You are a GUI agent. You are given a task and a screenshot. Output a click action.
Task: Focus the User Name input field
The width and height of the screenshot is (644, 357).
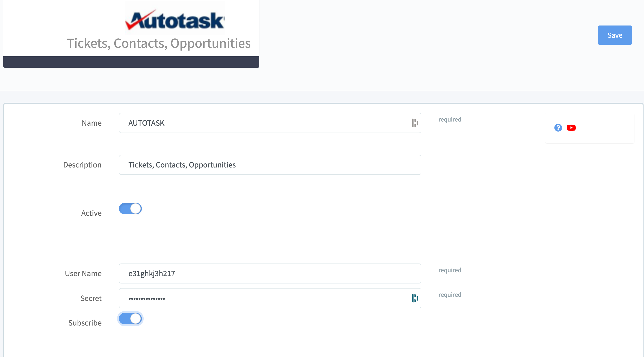pos(270,273)
